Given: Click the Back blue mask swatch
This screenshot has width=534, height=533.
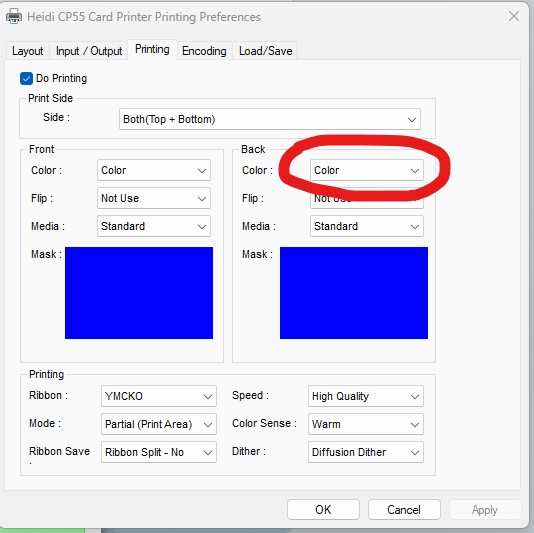Looking at the screenshot, I should [x=354, y=293].
